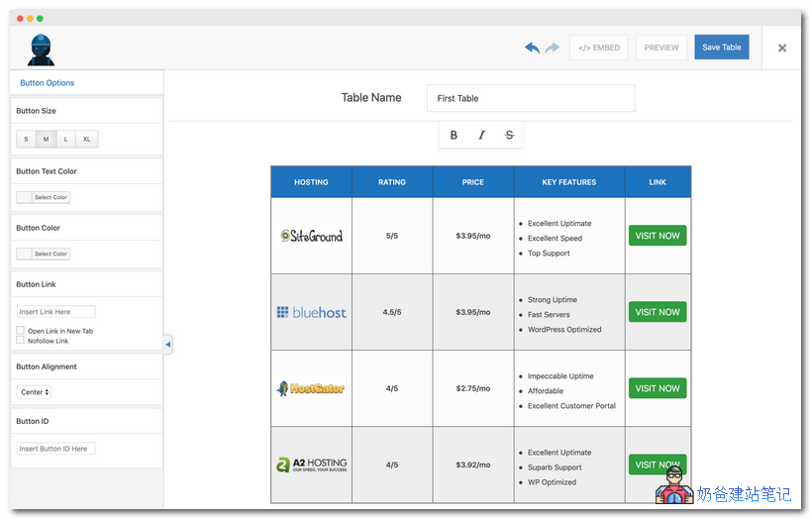Click the HOSTING column header
Viewport: 812px width, 520px height.
click(311, 182)
